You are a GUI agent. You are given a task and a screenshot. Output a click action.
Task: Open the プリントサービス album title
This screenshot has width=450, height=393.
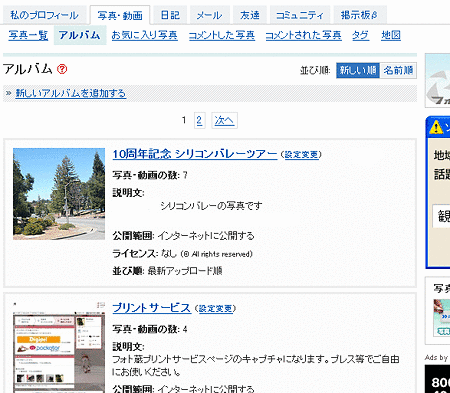(x=152, y=308)
